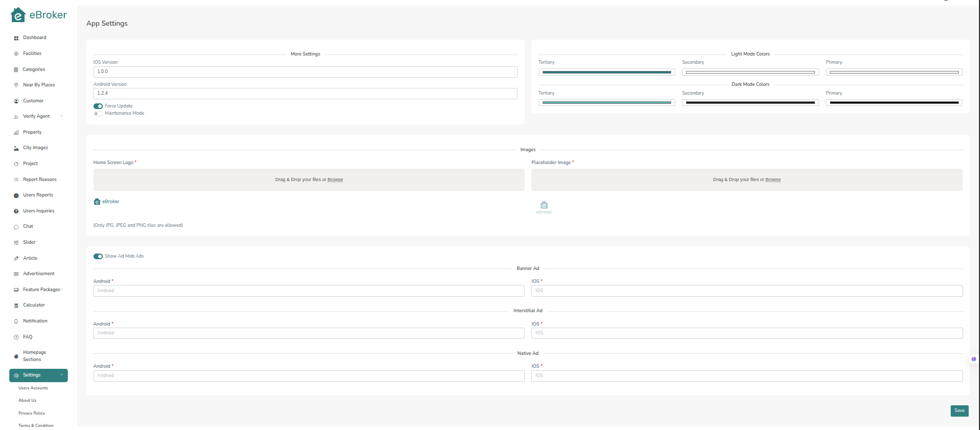
Task: Enable the Maintenance Mode toggle
Action: (98, 114)
